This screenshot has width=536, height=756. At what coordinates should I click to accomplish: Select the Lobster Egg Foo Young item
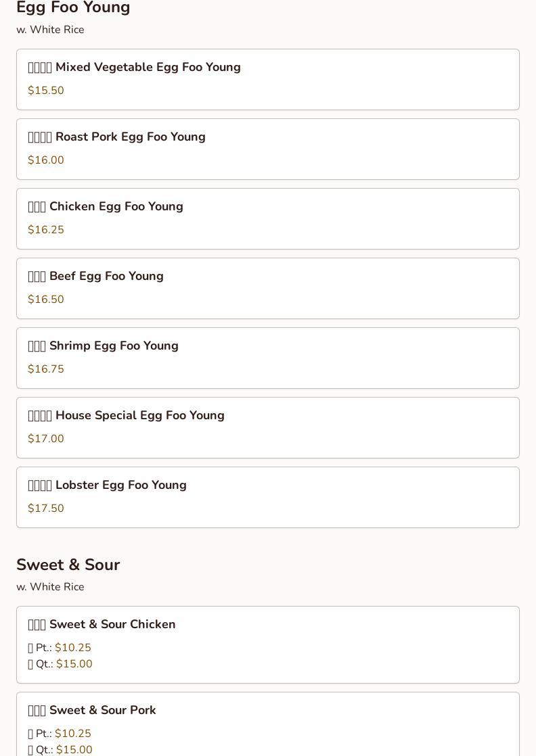120,485
